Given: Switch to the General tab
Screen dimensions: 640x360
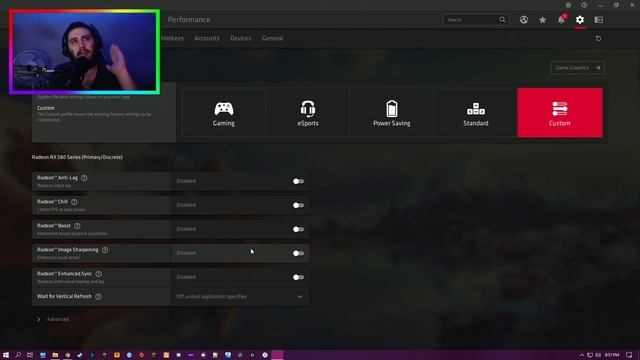Looking at the screenshot, I should click(x=272, y=38).
